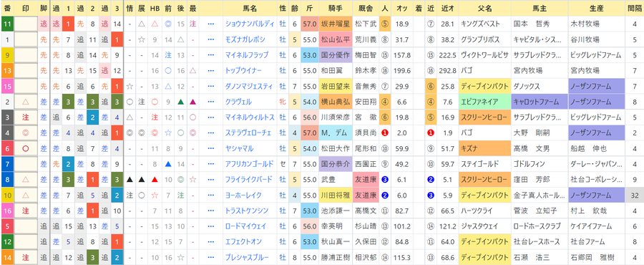Select green number 11 frame cell
The height and width of the screenshot is (265, 644).
pos(7,24)
